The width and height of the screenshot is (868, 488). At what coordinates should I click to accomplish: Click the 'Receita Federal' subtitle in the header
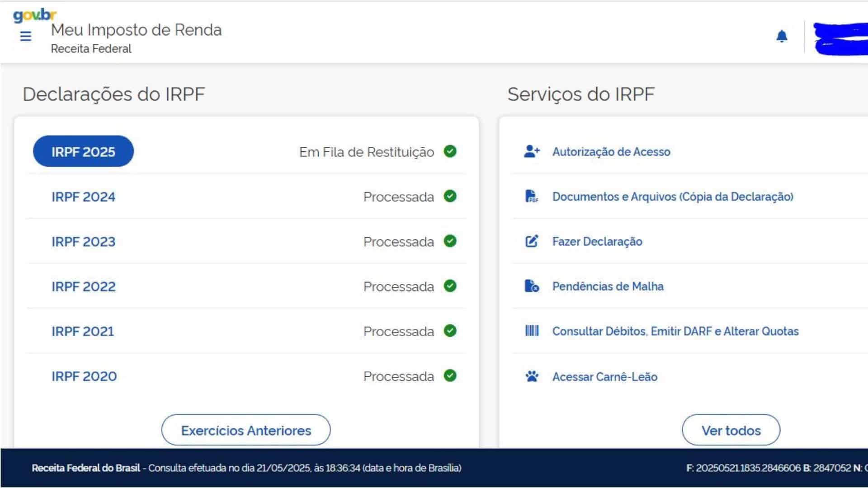point(91,49)
